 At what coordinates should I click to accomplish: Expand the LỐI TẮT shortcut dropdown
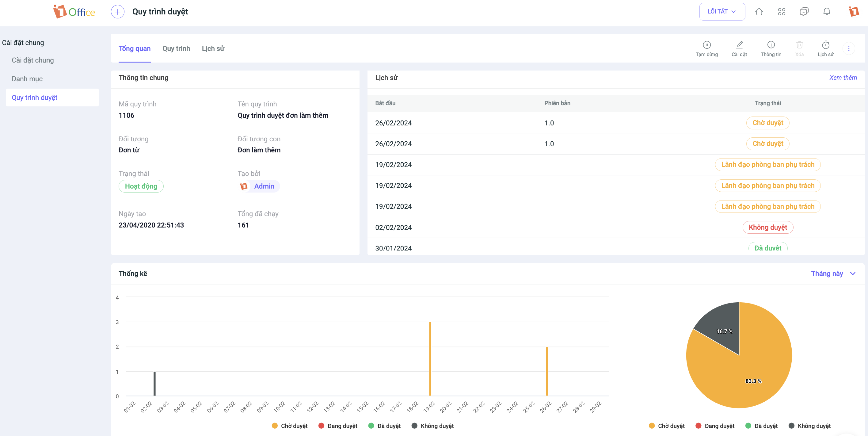click(722, 12)
